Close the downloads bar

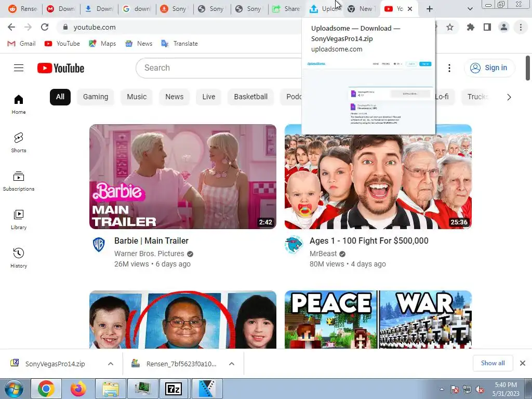523,363
